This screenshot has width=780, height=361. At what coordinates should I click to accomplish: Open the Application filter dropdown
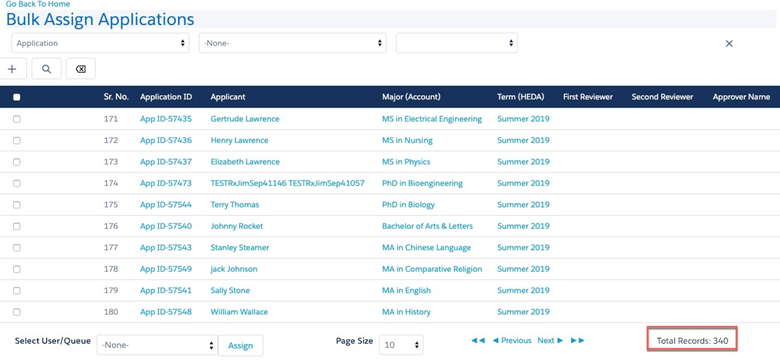100,43
